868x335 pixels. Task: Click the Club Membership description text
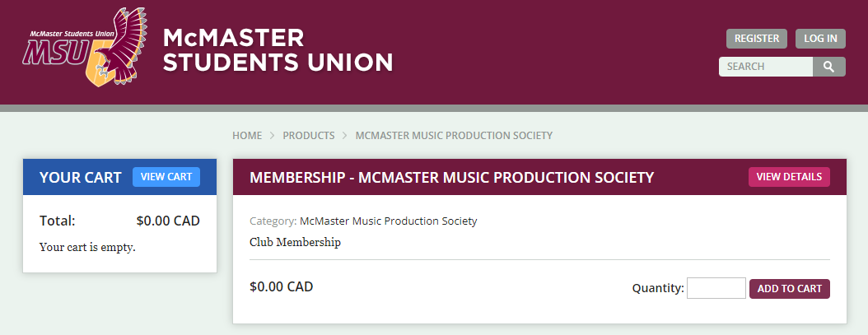[295, 243]
